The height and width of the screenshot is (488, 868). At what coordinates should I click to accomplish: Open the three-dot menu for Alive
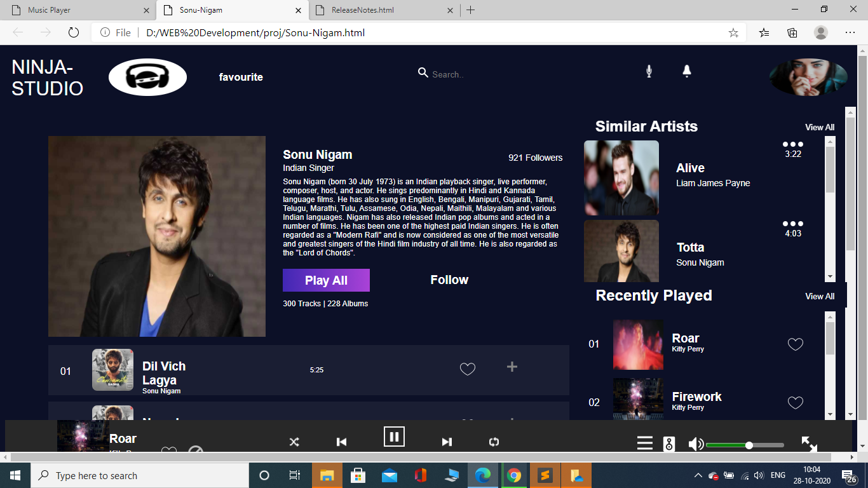tap(792, 144)
